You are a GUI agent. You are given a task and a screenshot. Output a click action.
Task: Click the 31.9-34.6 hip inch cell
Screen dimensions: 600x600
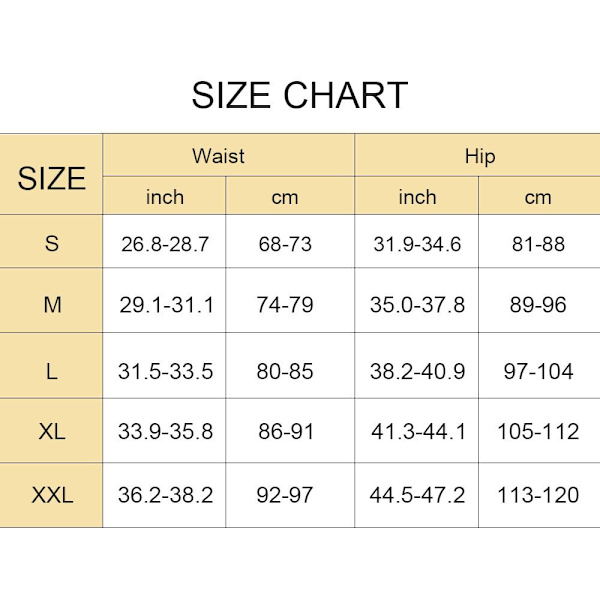pos(417,243)
